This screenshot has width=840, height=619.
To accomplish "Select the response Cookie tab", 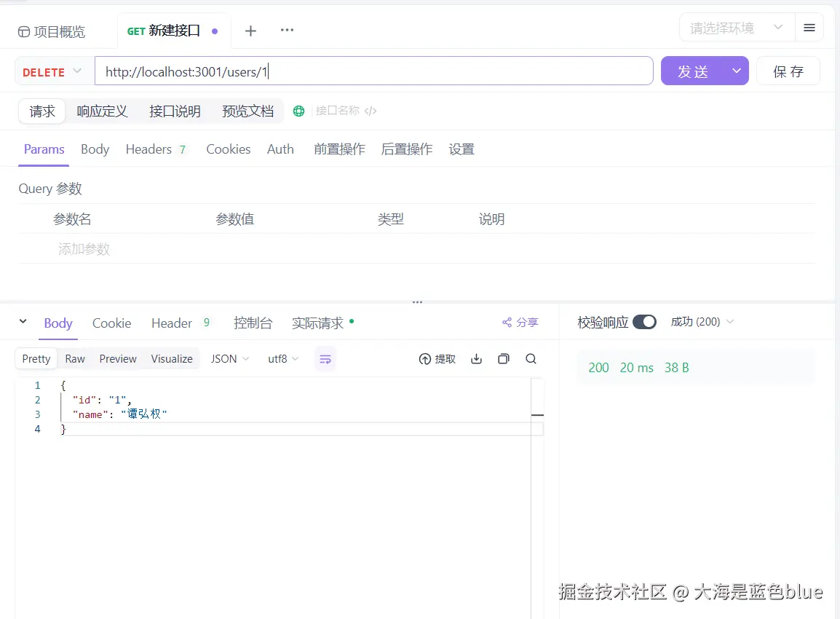I will [x=111, y=323].
